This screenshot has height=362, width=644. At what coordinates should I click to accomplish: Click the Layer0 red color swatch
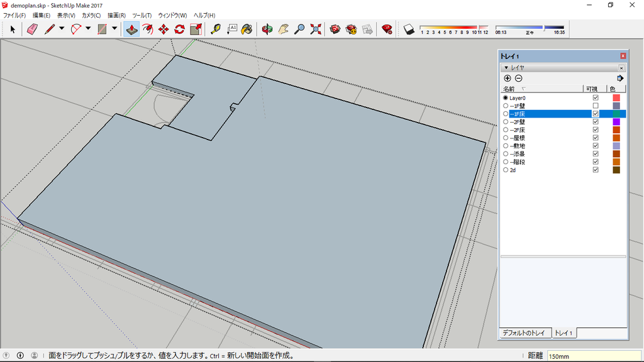click(616, 97)
